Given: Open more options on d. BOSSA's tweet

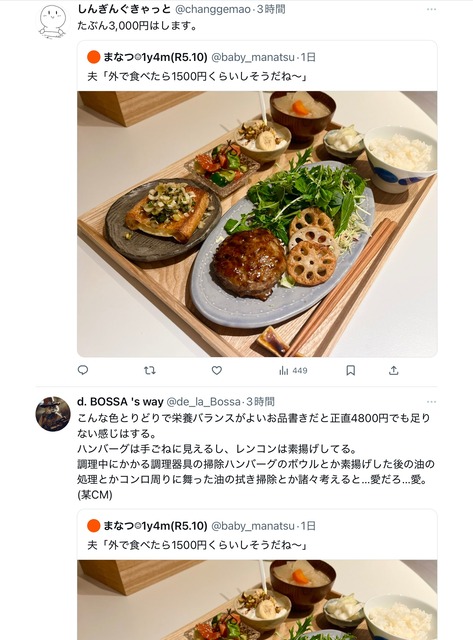Looking at the screenshot, I should pos(431,402).
